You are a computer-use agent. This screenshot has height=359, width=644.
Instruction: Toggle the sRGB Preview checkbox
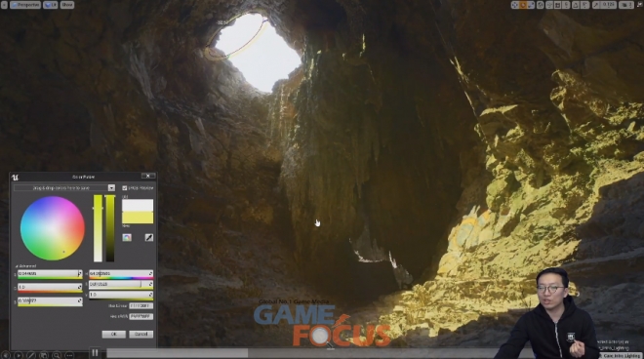click(125, 187)
